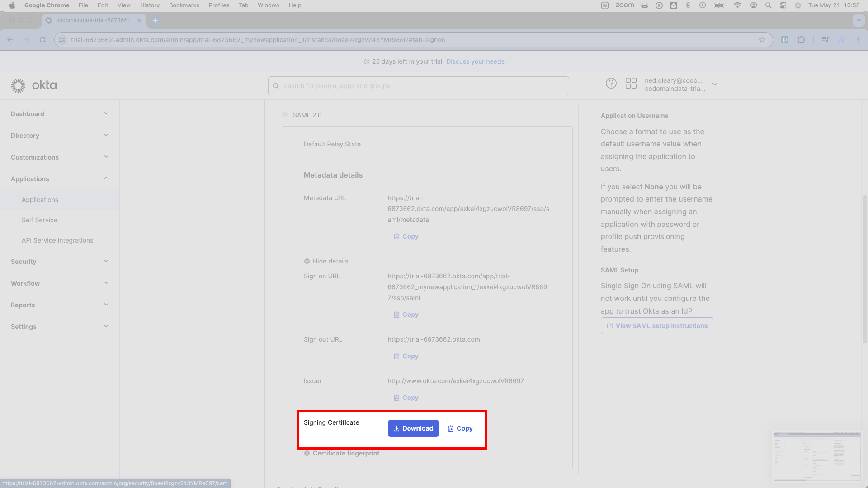The width and height of the screenshot is (868, 488).
Task: Download the Signing Certificate
Action: coord(413,428)
